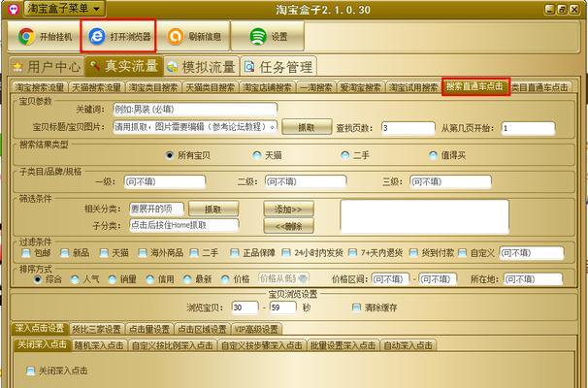Screen dimensions: 588x388
Task: Open the 模拟流量 main tab
Action: point(202,67)
